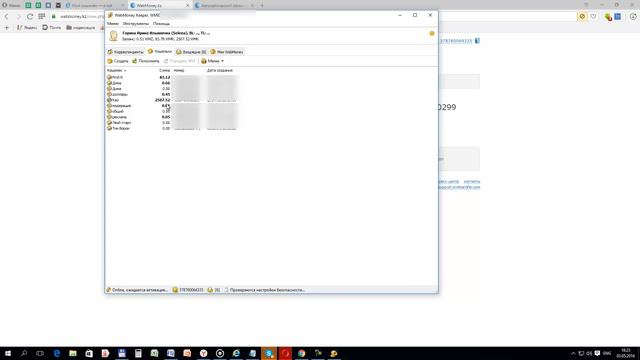
Task: Open the Почта bookmark
Action: [52, 27]
